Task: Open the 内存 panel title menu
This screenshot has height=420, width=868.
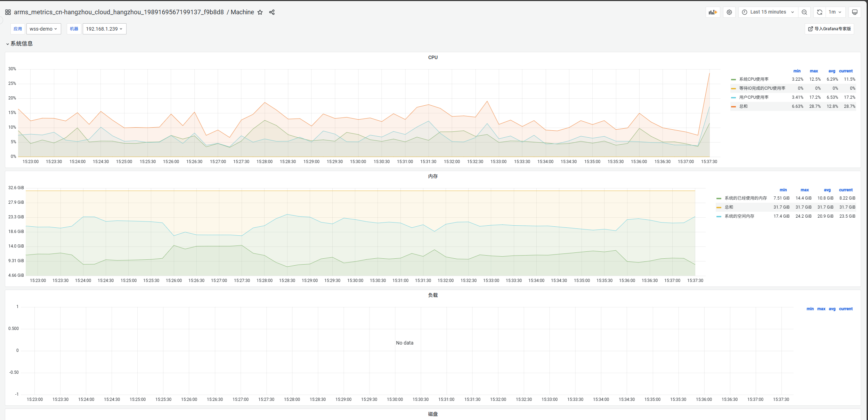Action: [x=433, y=176]
